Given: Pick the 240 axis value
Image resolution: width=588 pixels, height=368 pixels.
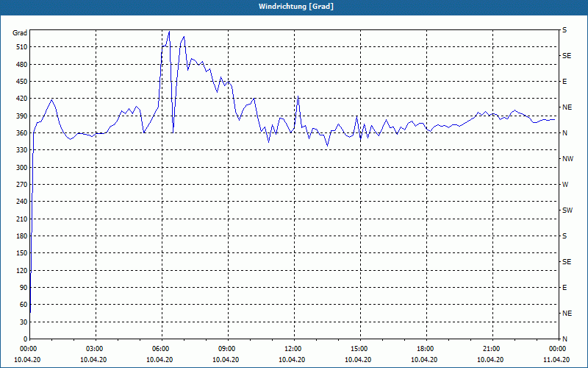Looking at the screenshot, I should [23, 202].
